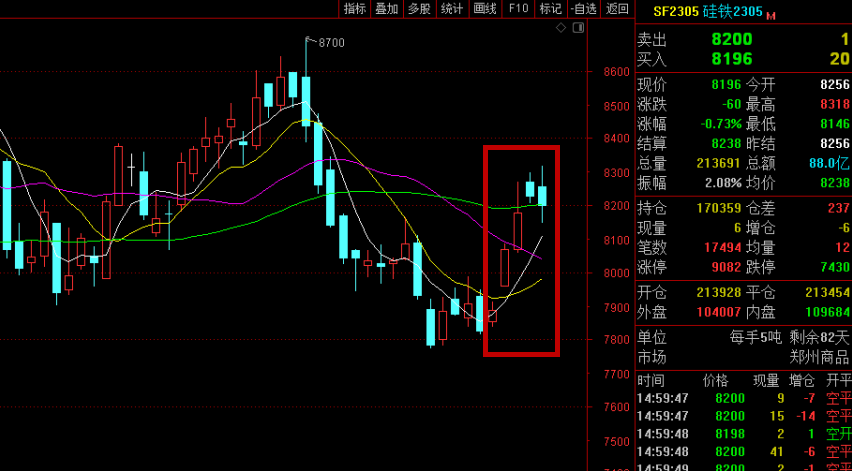The width and height of the screenshot is (852, 471).
Task: Select the 多股 multi-stock view
Action: 419,8
